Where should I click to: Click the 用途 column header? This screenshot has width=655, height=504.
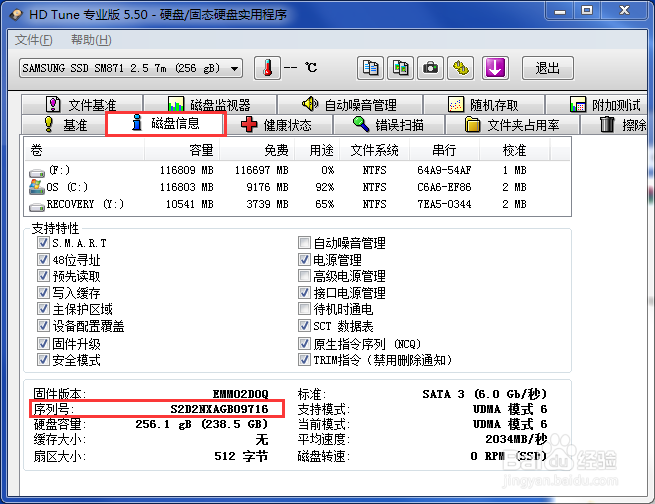(317, 150)
